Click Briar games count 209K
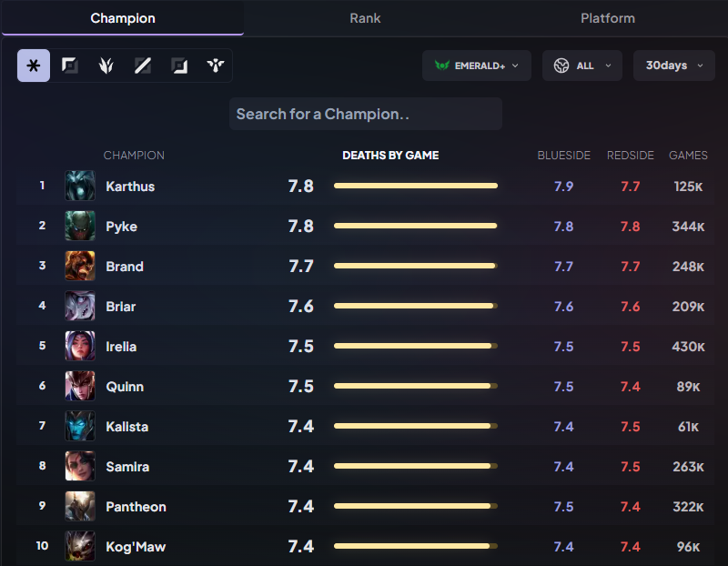728x566 pixels. tap(688, 307)
